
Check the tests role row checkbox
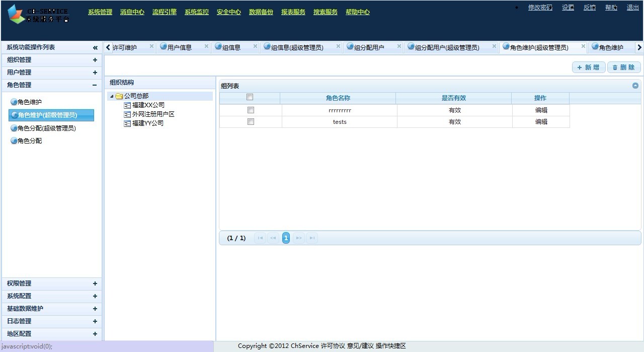[x=251, y=121]
